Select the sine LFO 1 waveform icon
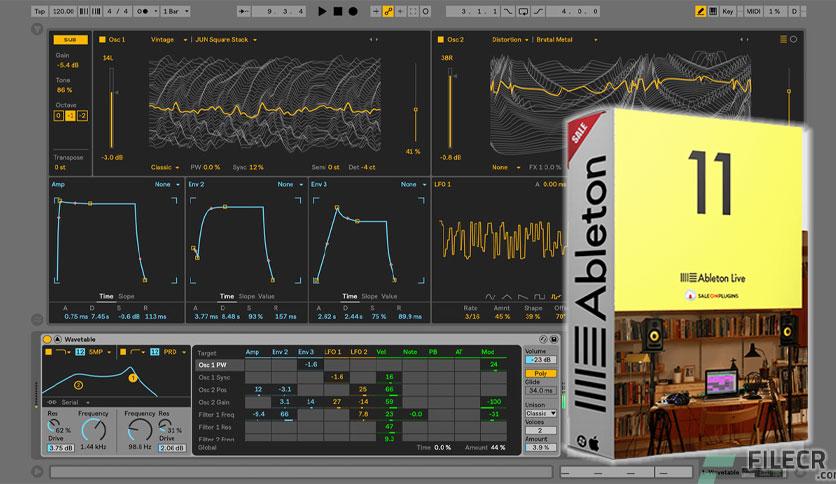The width and height of the screenshot is (836, 484). pyautogui.click(x=490, y=296)
